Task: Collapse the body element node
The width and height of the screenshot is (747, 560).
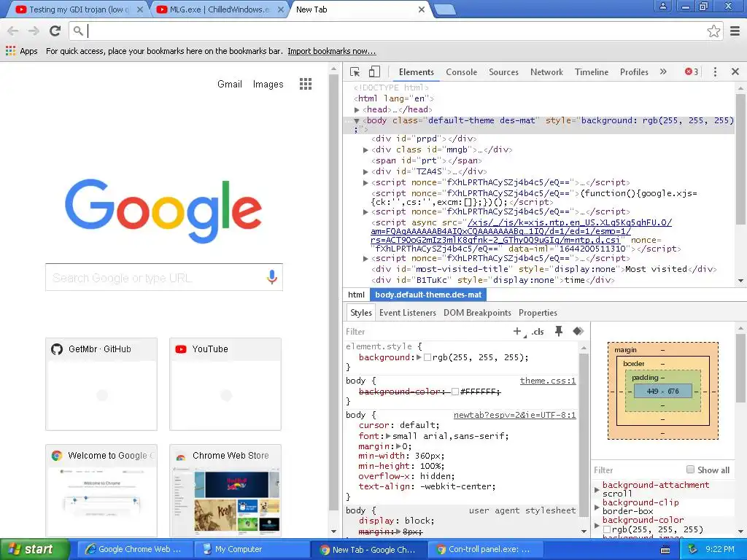Action: tap(356, 121)
